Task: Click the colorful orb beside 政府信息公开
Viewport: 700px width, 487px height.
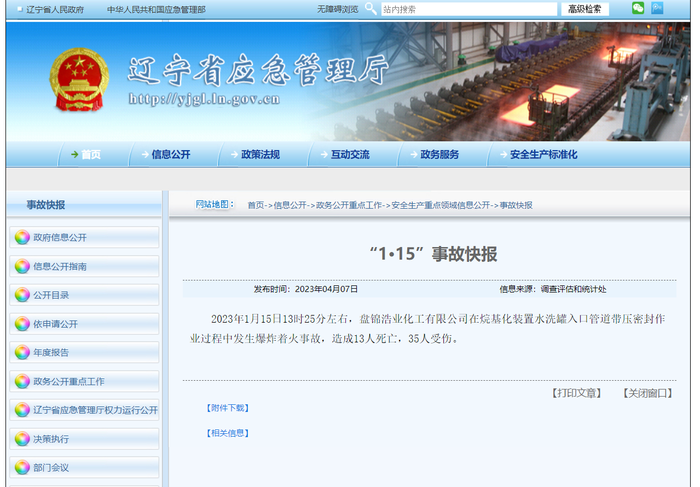Action: (22, 237)
